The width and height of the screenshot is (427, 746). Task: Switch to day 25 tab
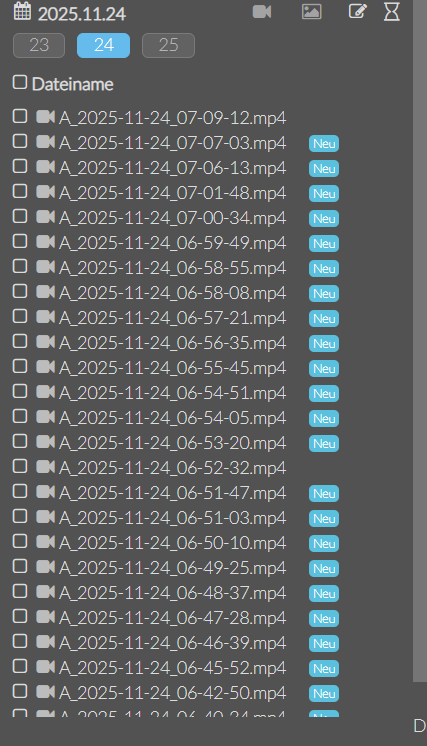pyautogui.click(x=168, y=46)
